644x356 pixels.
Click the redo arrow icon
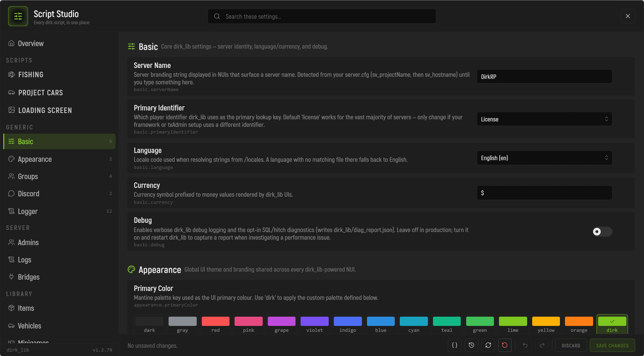tap(542, 345)
